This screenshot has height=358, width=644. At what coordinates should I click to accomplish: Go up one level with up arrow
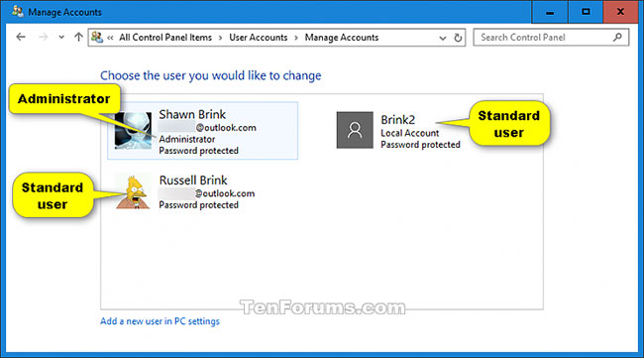(78, 37)
